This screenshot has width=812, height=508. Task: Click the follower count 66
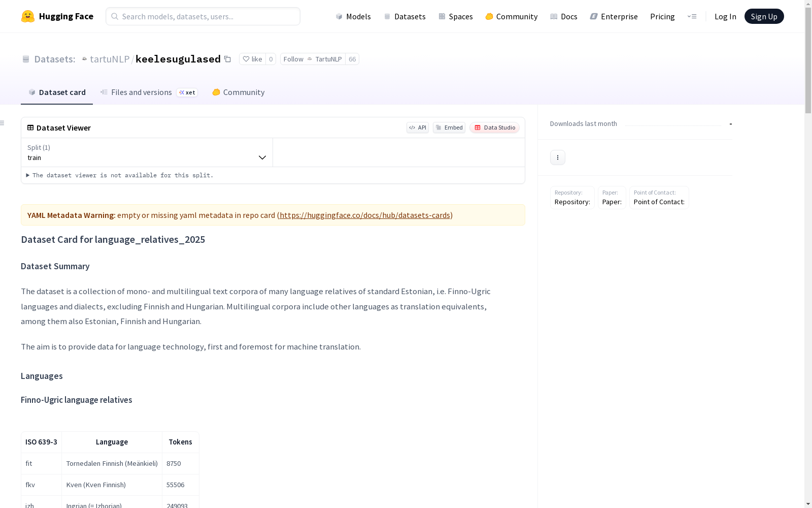coord(352,59)
